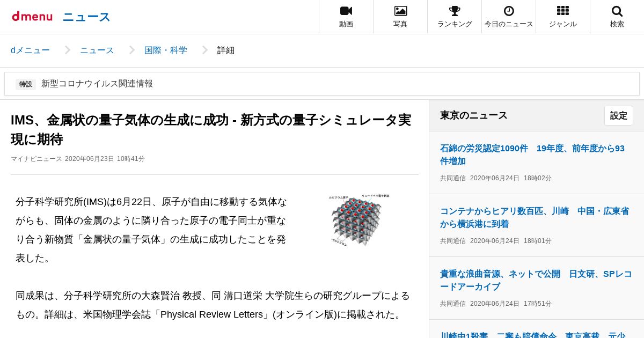Click timestamp 2020年06月24日 18時02分
644x338 pixels.
coord(511,178)
